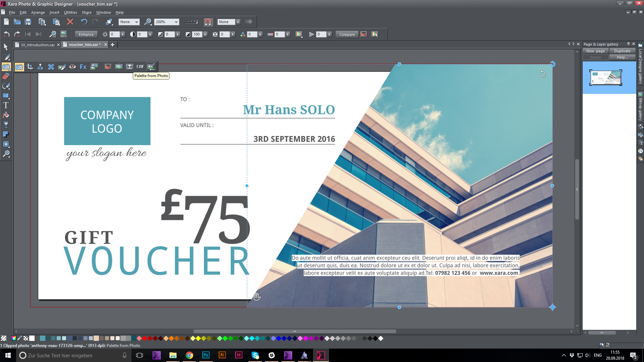Activate the Red Eye removal tool
Screen dimensions: 644x362
click(x=72, y=67)
